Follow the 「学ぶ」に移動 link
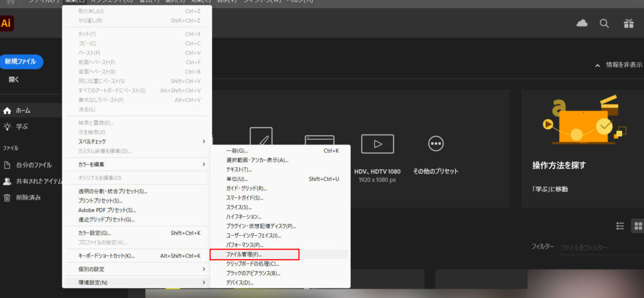The height and width of the screenshot is (298, 644). pos(550,189)
